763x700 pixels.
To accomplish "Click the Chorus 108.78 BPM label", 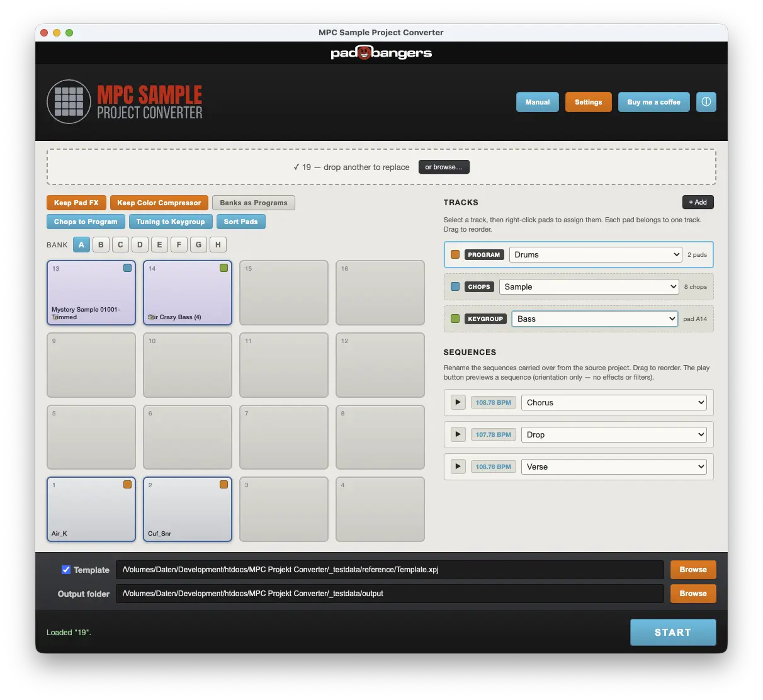I will pyautogui.click(x=494, y=402).
